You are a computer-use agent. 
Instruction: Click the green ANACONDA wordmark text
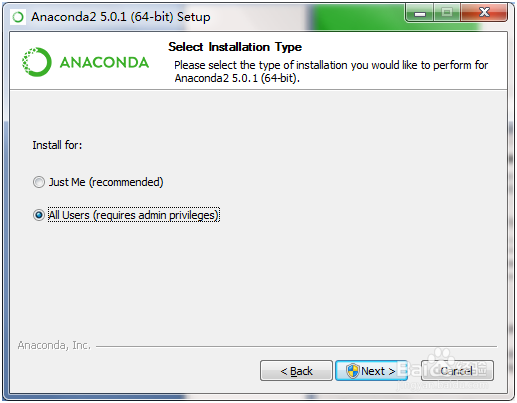tap(104, 63)
